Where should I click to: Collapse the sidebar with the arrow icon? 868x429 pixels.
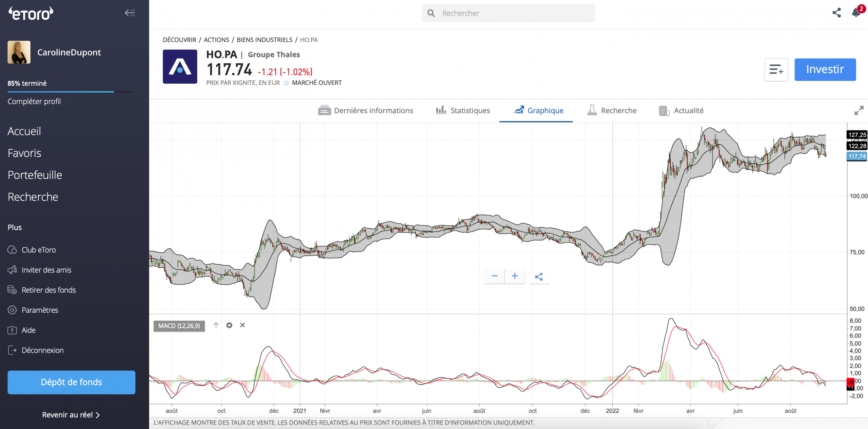(x=130, y=13)
